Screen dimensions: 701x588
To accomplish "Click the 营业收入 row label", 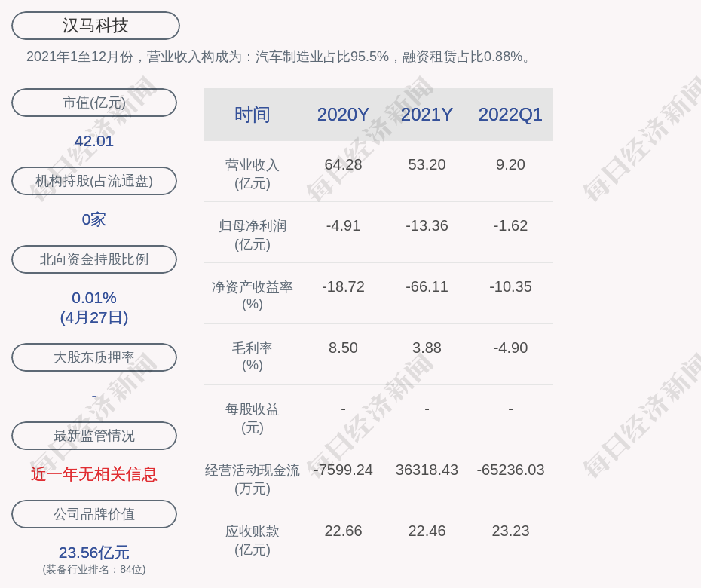I will (253, 173).
